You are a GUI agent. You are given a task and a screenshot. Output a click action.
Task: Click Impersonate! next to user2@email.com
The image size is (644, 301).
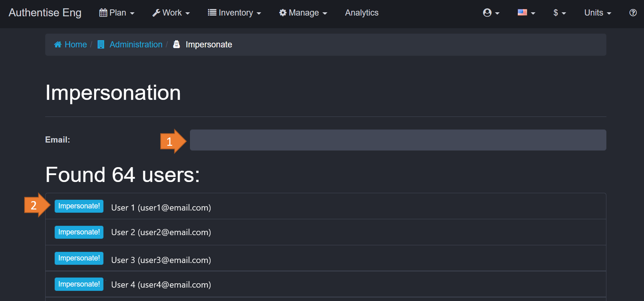(79, 232)
